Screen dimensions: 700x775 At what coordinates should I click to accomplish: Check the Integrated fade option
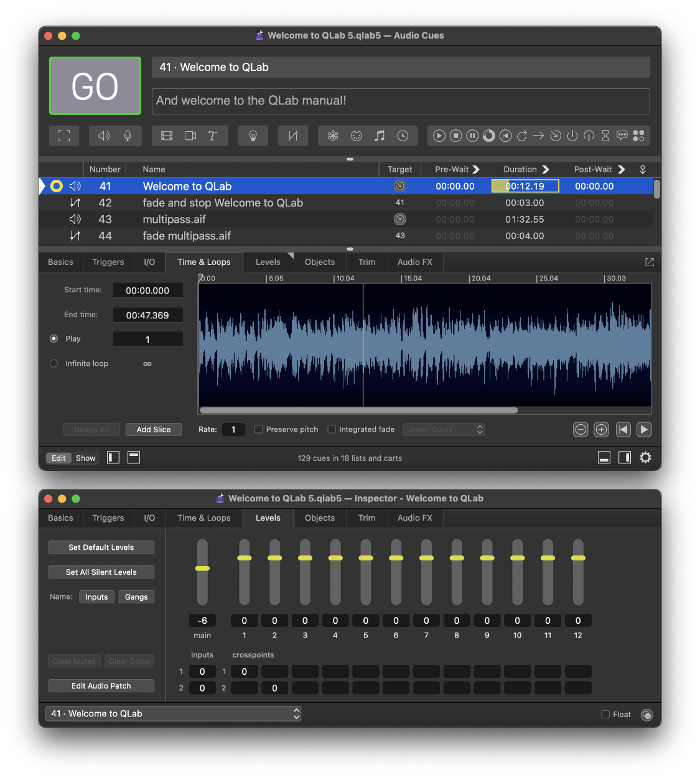click(332, 429)
